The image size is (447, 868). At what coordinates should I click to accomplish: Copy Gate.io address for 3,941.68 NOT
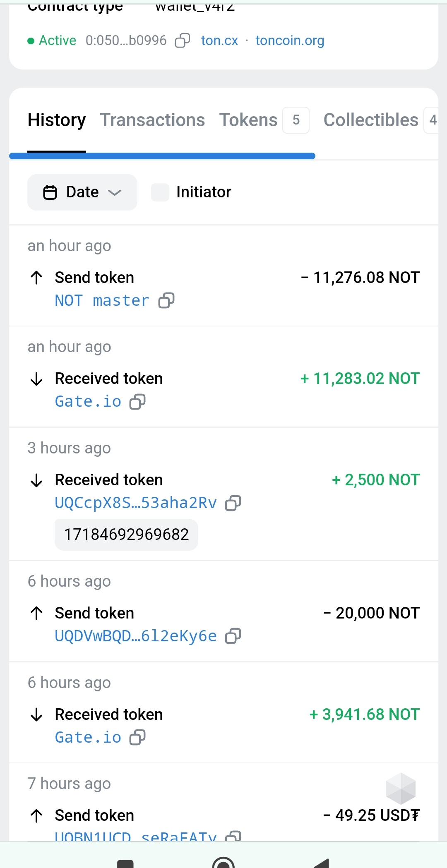137,737
